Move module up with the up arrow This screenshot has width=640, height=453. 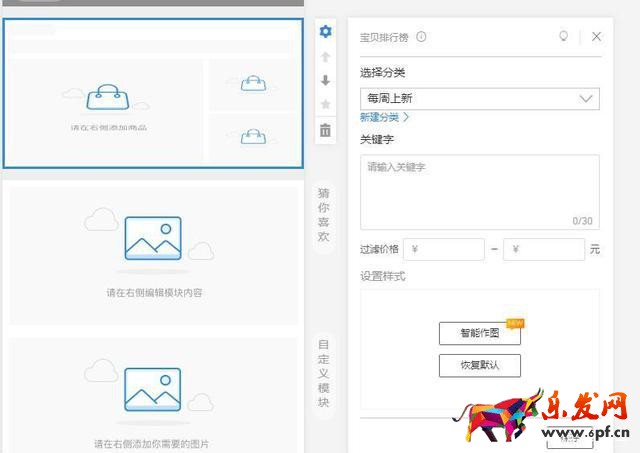click(325, 57)
